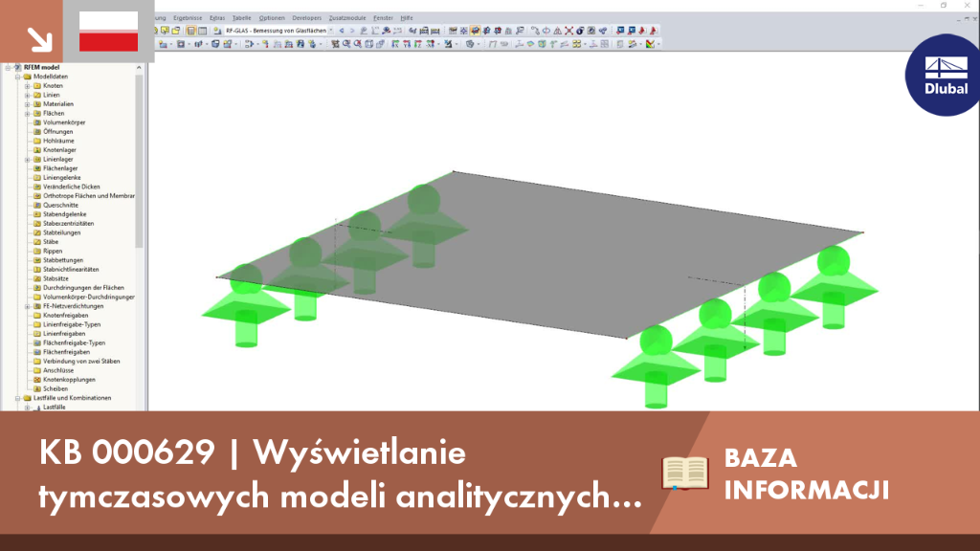Click the Polish flag icon
This screenshot has width=980, height=551.
coord(109,32)
